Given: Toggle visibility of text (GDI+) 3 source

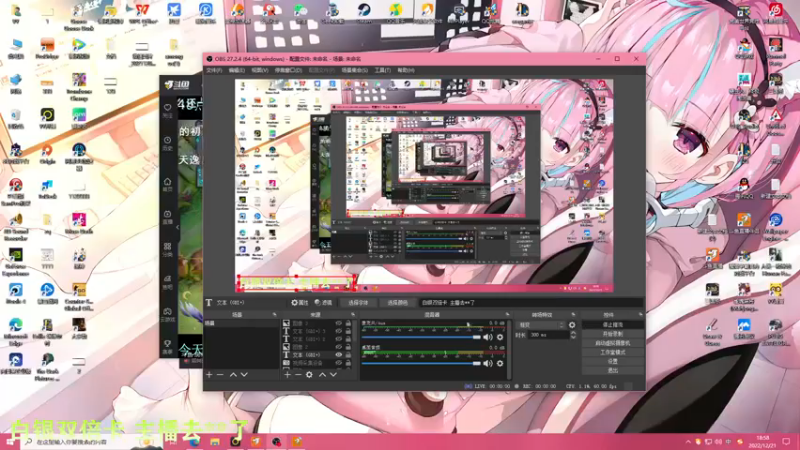Looking at the screenshot, I should [338, 331].
